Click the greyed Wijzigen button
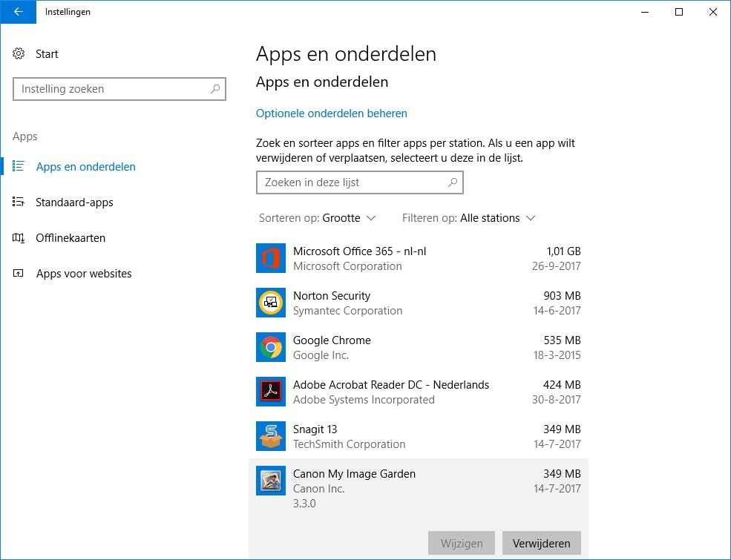Viewport: 731px width, 560px height. click(x=462, y=543)
